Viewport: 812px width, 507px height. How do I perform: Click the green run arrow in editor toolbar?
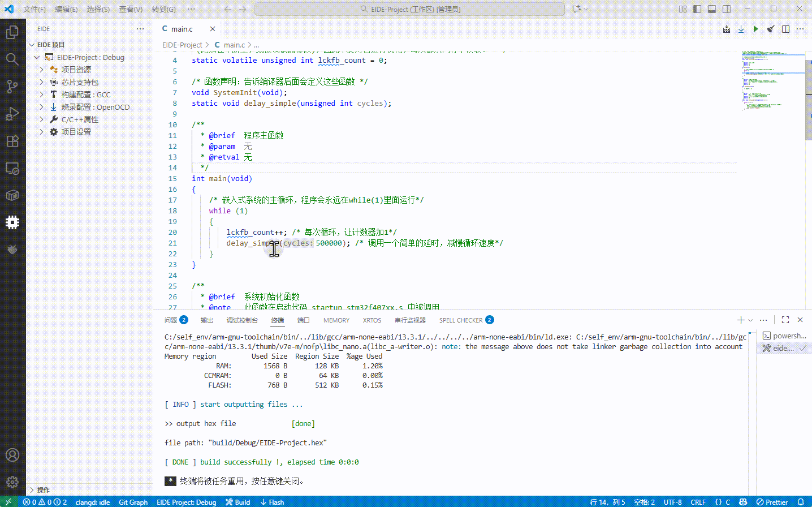[755, 29]
